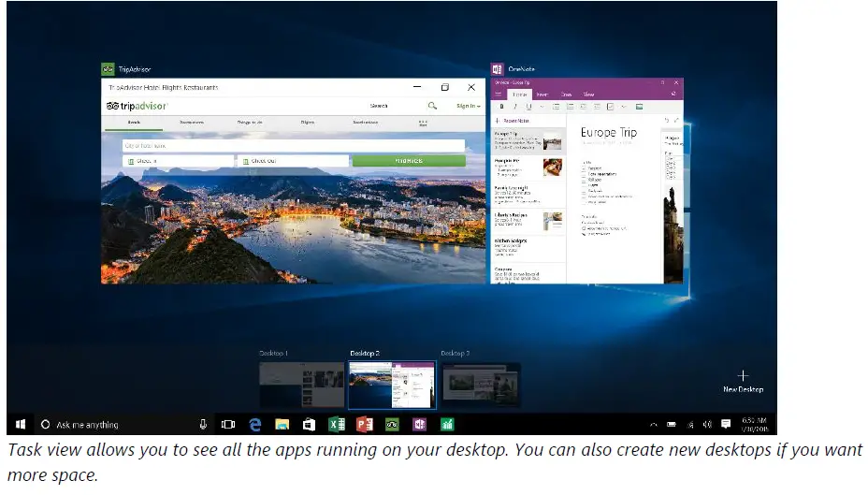Click the Task View taskbar icon
868x495 pixels.
[x=228, y=425]
